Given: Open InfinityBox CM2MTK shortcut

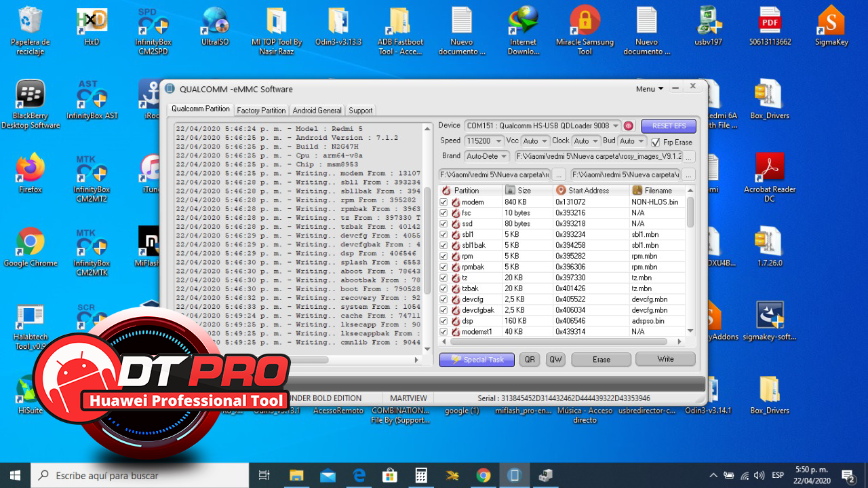Looking at the screenshot, I should pos(92,252).
